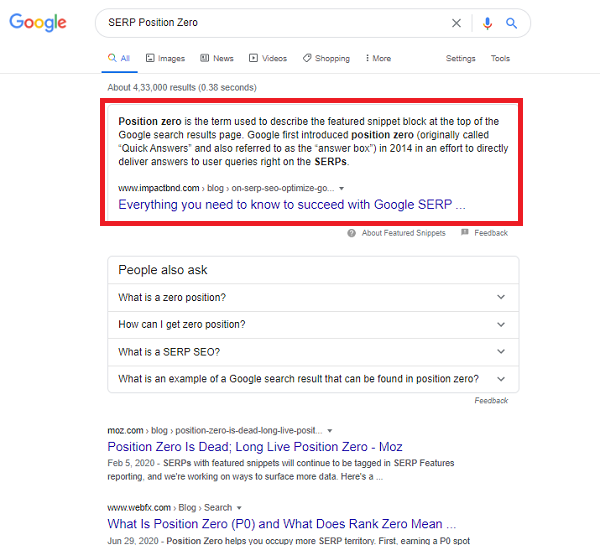
Task: Expand "What is a SERP SEO?" question
Action: [313, 352]
